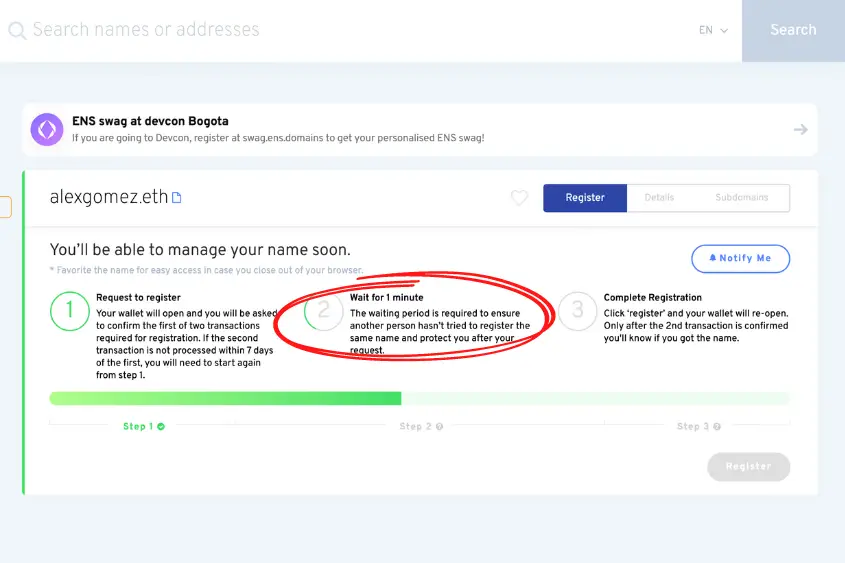Viewport: 845px width, 563px height.
Task: Switch to the Subdomains tab
Action: pos(742,198)
